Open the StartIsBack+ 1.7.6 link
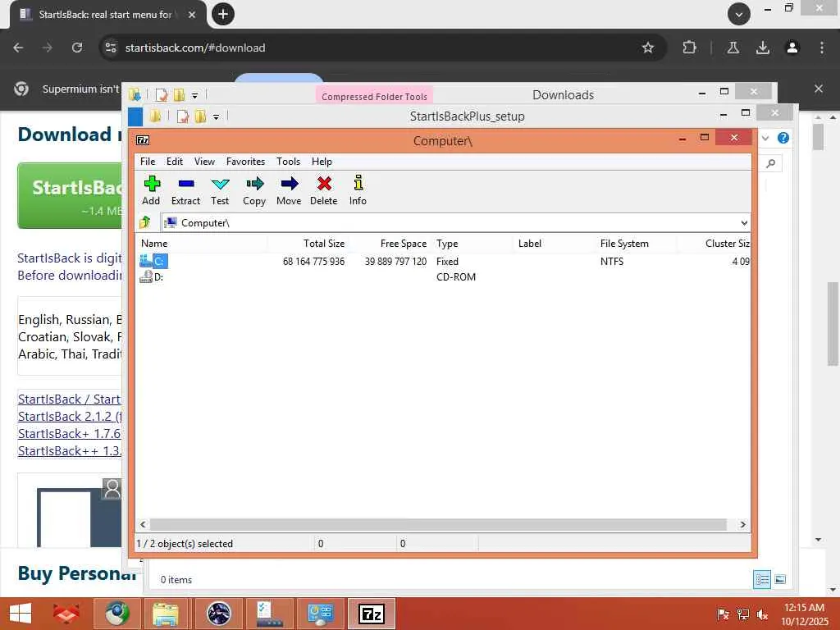This screenshot has width=840, height=630. point(69,433)
